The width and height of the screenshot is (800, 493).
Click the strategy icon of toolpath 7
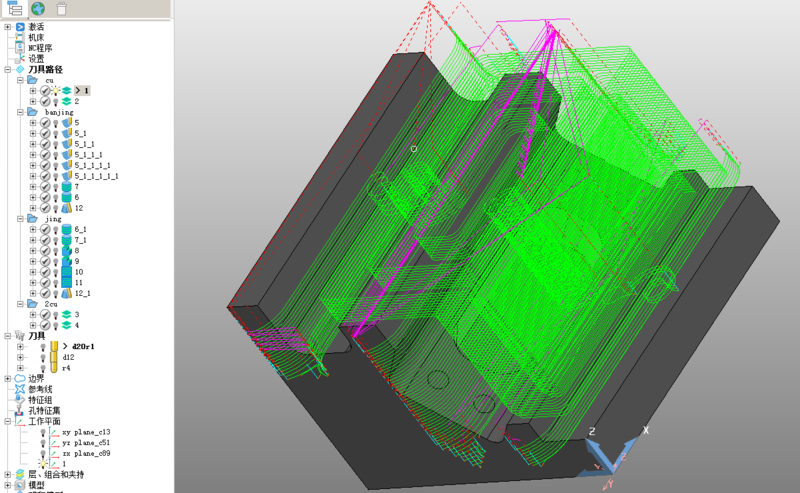point(66,186)
